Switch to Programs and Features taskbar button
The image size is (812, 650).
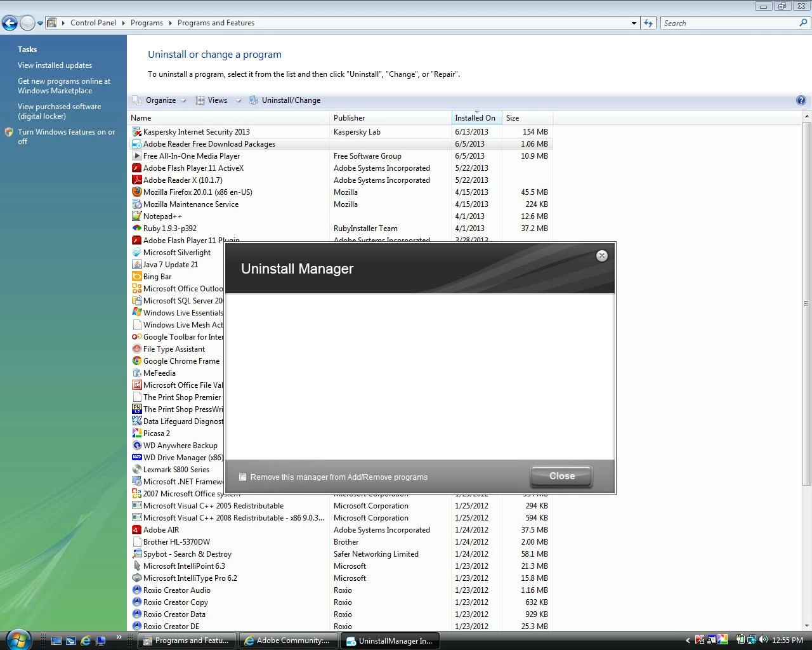(187, 640)
